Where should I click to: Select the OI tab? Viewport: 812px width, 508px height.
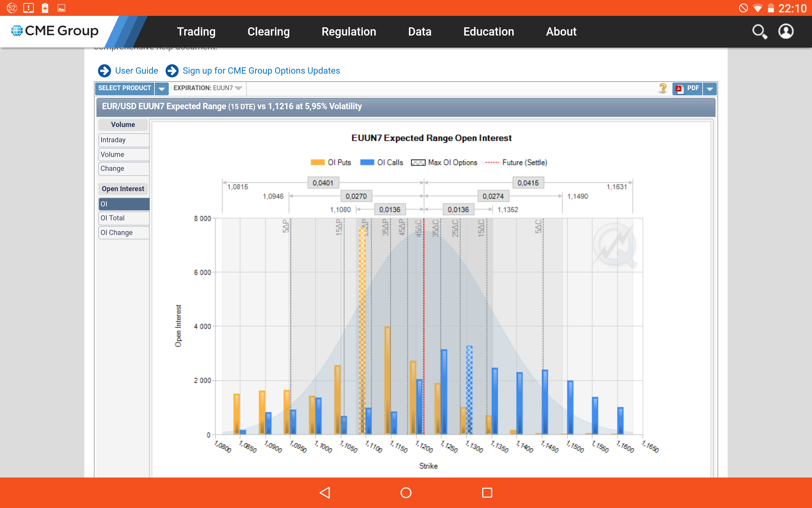coord(124,204)
